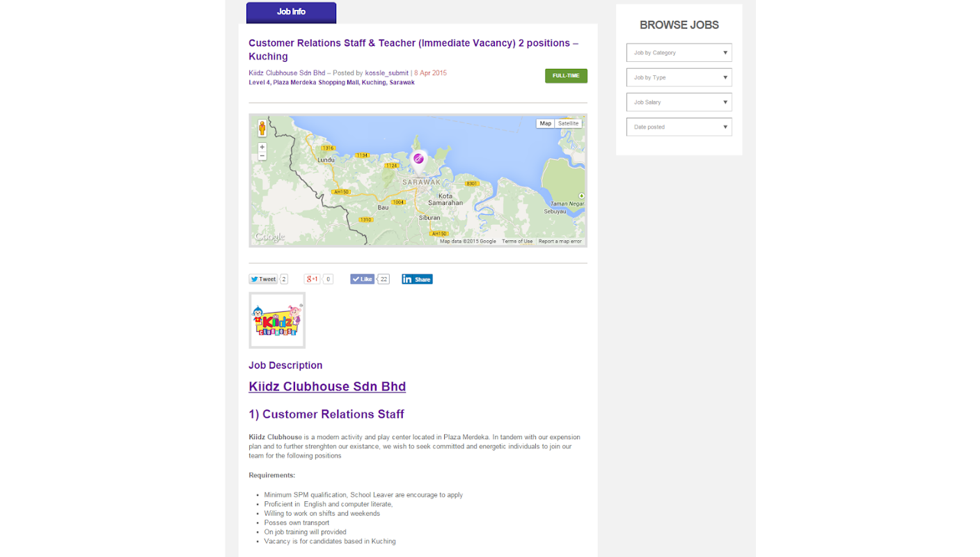Viewport: 980px width, 557px height.
Task: Share the job on LinkedIn
Action: pyautogui.click(x=417, y=279)
